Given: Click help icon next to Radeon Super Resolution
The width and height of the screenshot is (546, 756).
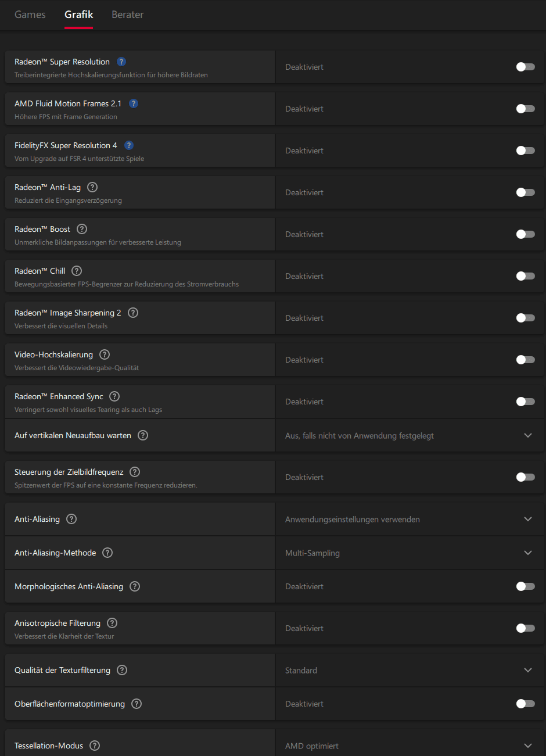Looking at the screenshot, I should 121,62.
